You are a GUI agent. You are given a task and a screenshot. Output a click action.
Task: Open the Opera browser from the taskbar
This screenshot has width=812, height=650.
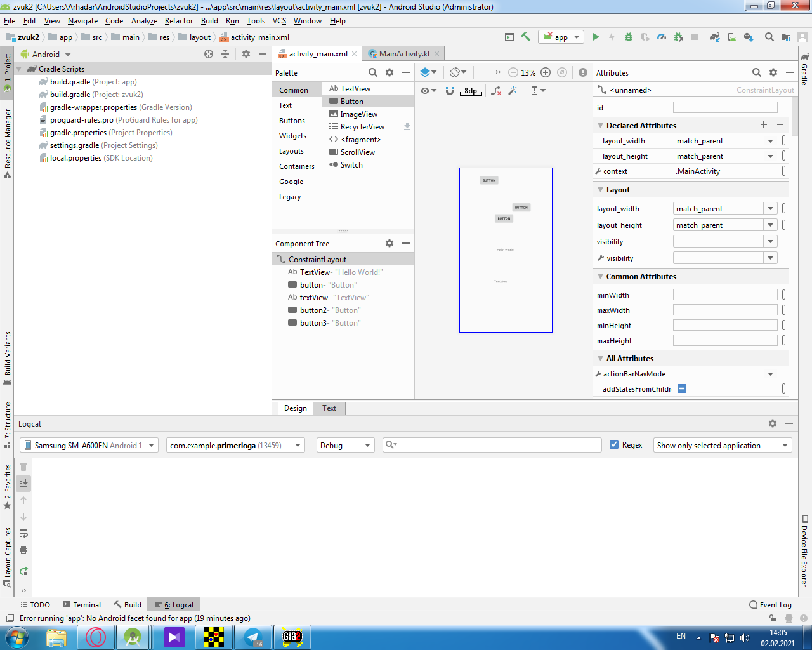coord(96,637)
